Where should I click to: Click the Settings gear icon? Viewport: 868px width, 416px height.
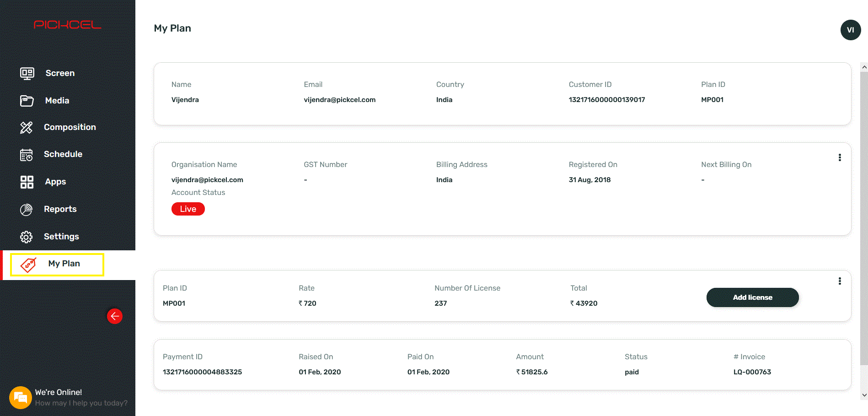coord(27,237)
